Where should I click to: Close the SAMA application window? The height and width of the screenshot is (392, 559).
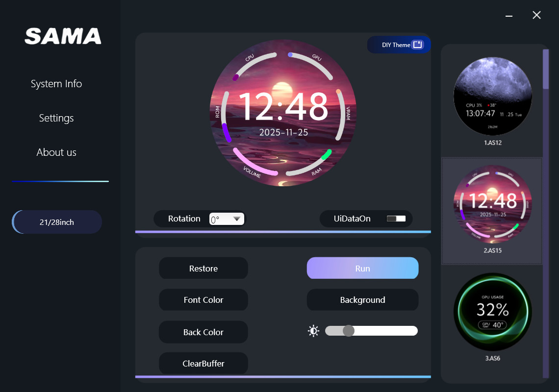[x=536, y=15]
